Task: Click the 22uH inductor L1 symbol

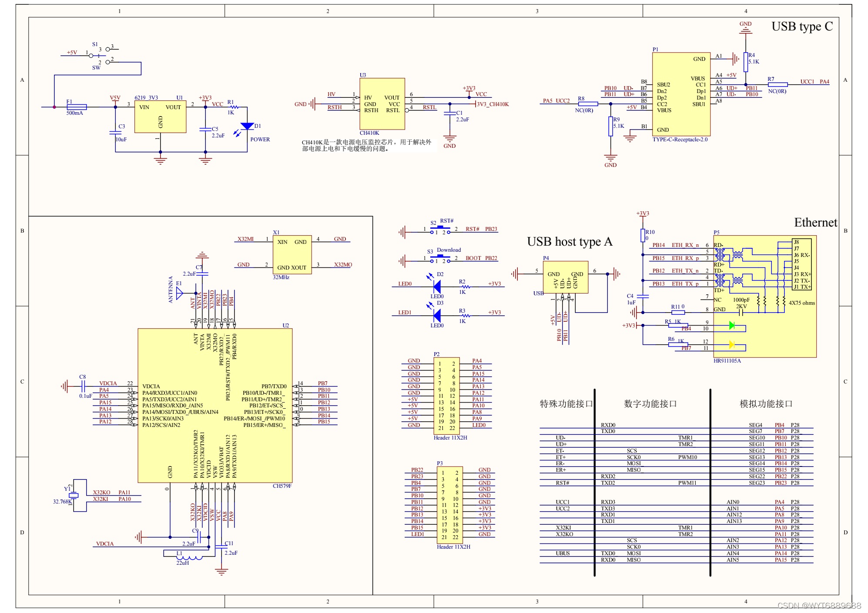Action: [189, 557]
